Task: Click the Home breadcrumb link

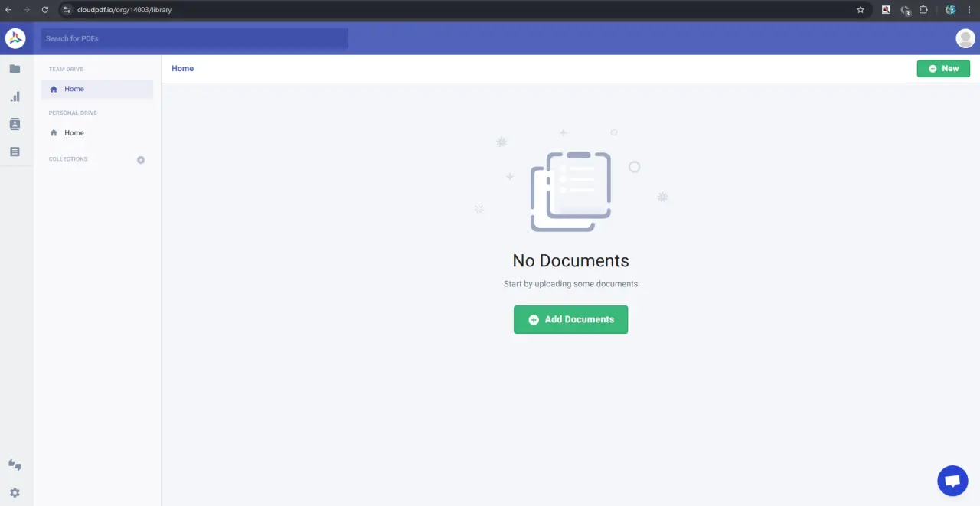Action: click(182, 69)
